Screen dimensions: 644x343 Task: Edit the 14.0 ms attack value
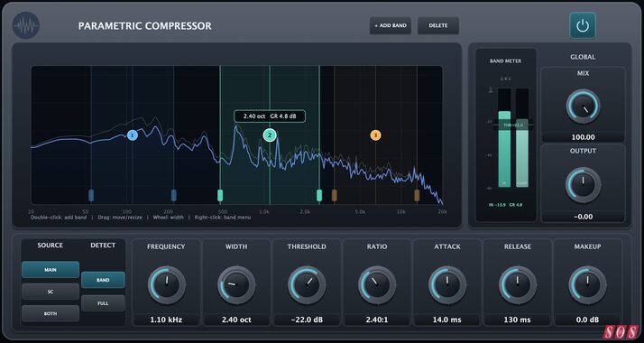click(447, 320)
